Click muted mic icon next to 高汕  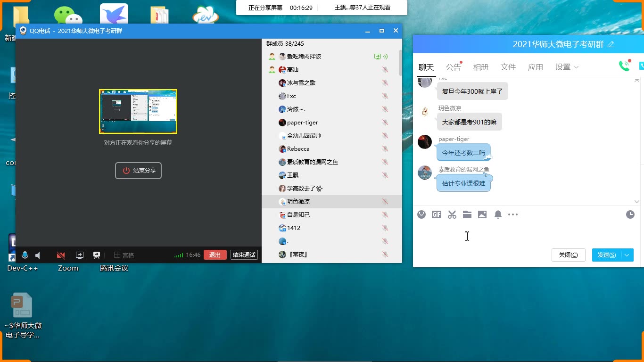(385, 70)
